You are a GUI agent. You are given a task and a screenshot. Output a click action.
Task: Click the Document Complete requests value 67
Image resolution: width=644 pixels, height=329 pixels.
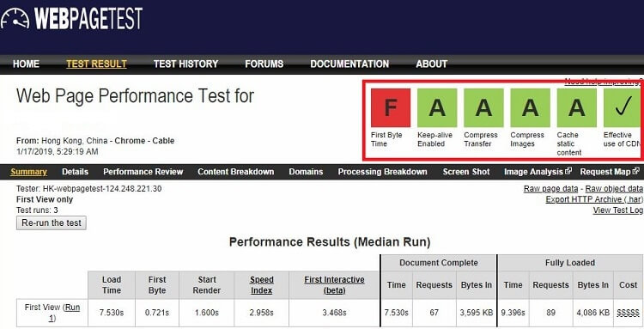434,313
